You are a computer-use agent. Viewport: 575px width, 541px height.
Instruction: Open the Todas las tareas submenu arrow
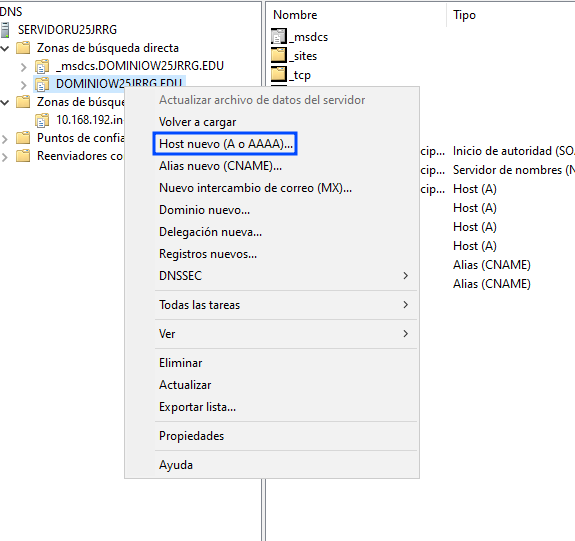405,304
